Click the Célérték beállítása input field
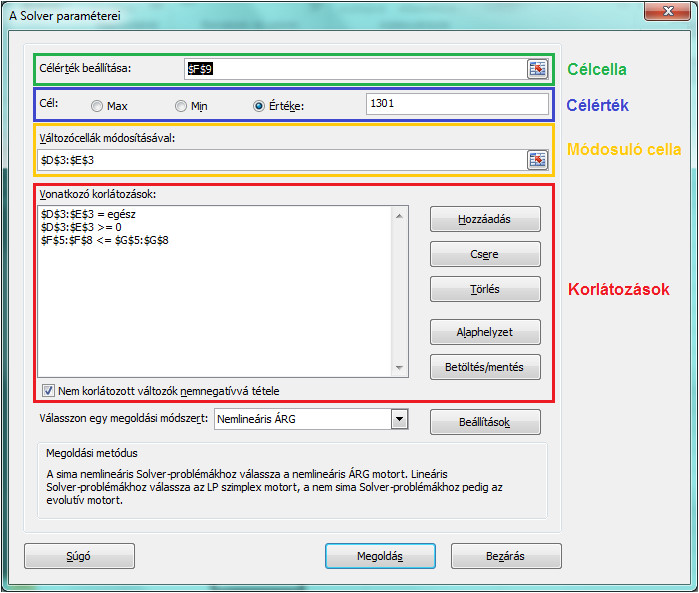Viewport: 699px width, 593px height. (356, 69)
